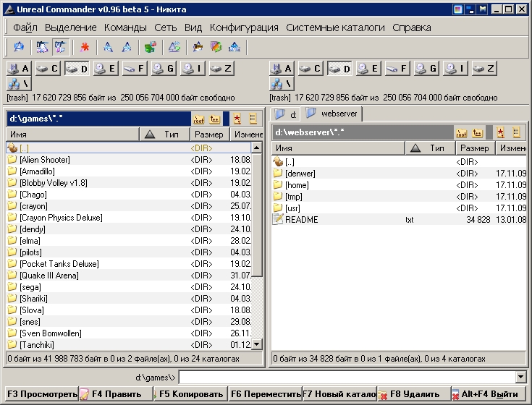
Task: Click the multicolored shield toolbar icon
Action: tap(216, 47)
